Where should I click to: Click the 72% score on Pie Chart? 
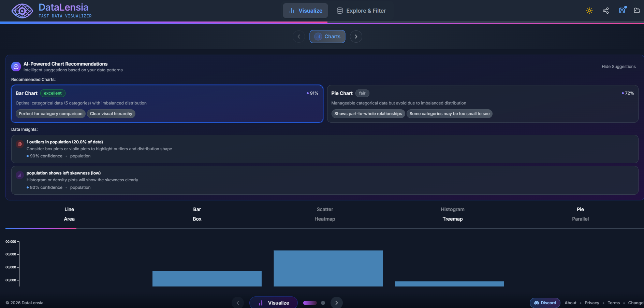(628, 93)
